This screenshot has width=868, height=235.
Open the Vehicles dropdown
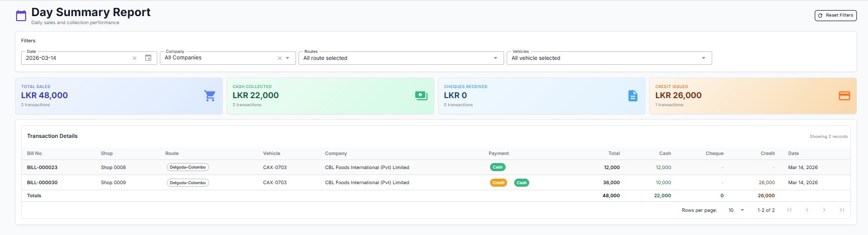[x=609, y=58]
